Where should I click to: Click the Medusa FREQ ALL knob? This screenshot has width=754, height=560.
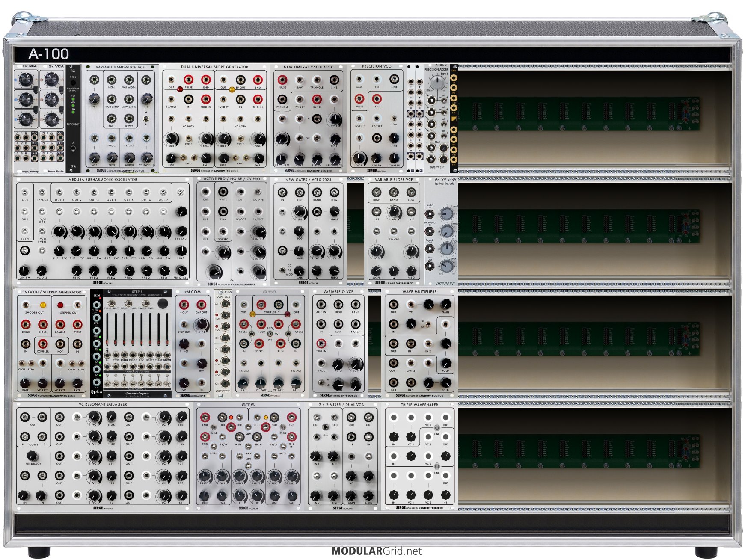(x=181, y=270)
